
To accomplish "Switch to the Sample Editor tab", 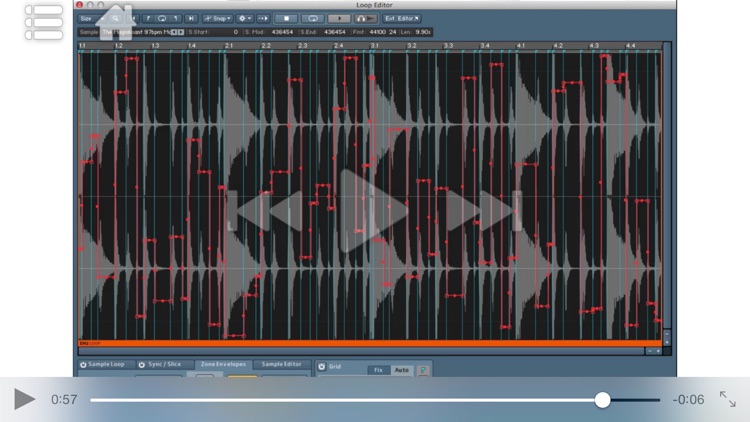I will pyautogui.click(x=282, y=365).
